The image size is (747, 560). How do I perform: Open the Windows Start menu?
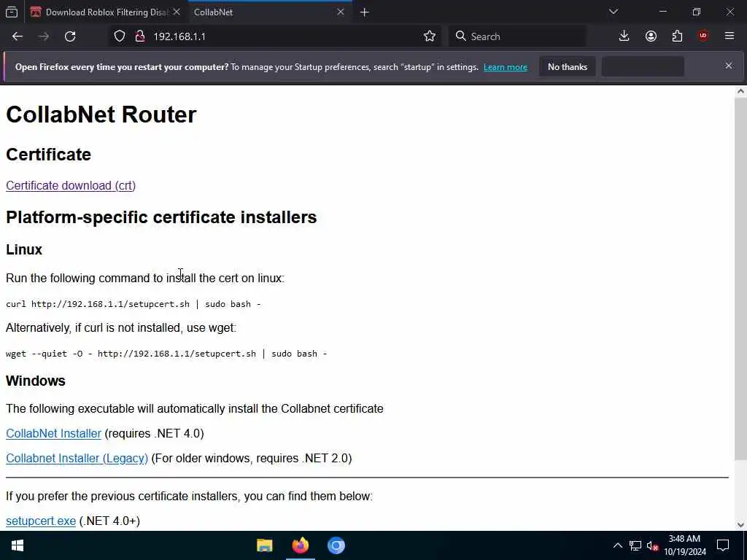point(18,545)
